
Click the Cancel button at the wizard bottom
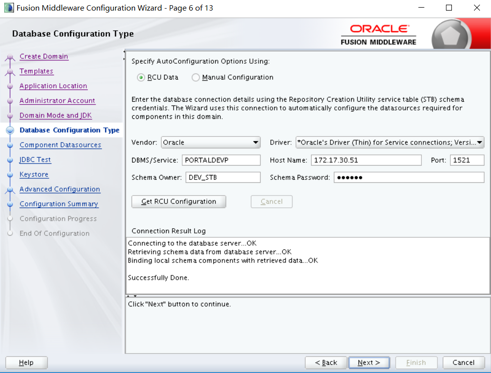tap(463, 362)
